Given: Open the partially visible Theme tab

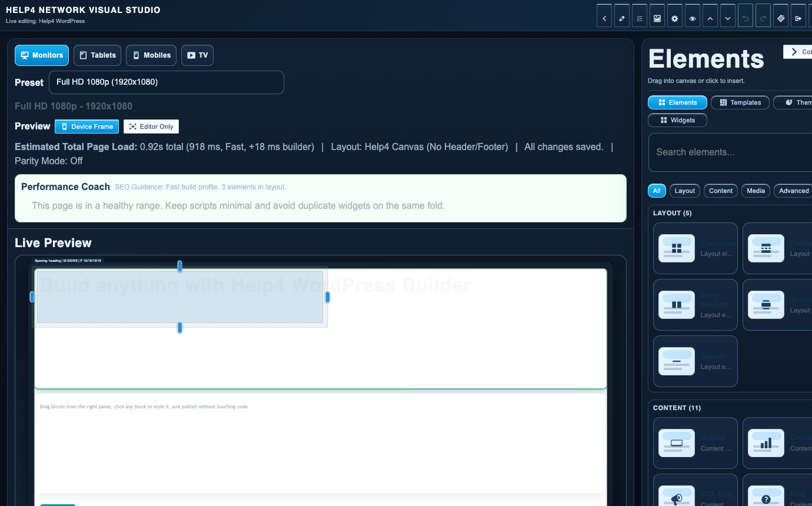Looking at the screenshot, I should click(793, 102).
